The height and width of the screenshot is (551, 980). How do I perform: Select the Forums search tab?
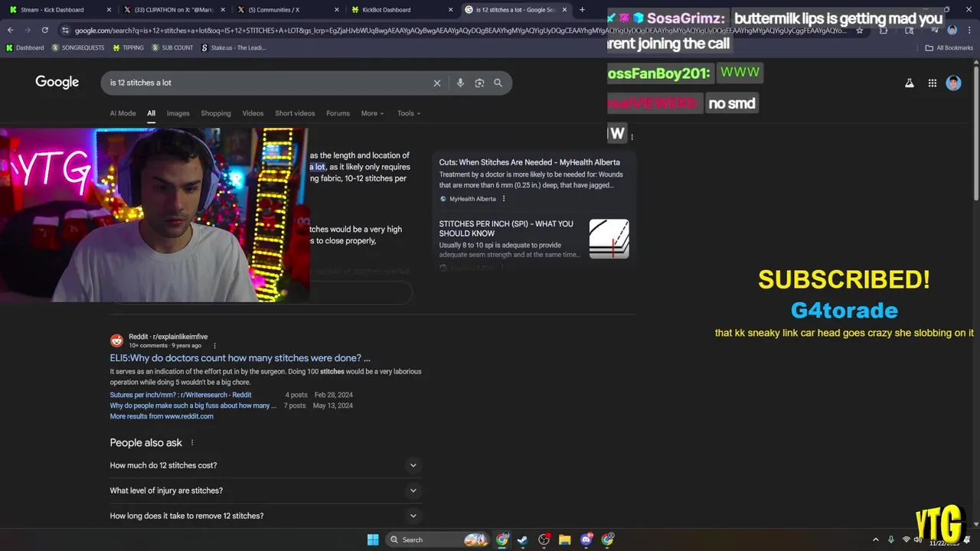(x=338, y=113)
